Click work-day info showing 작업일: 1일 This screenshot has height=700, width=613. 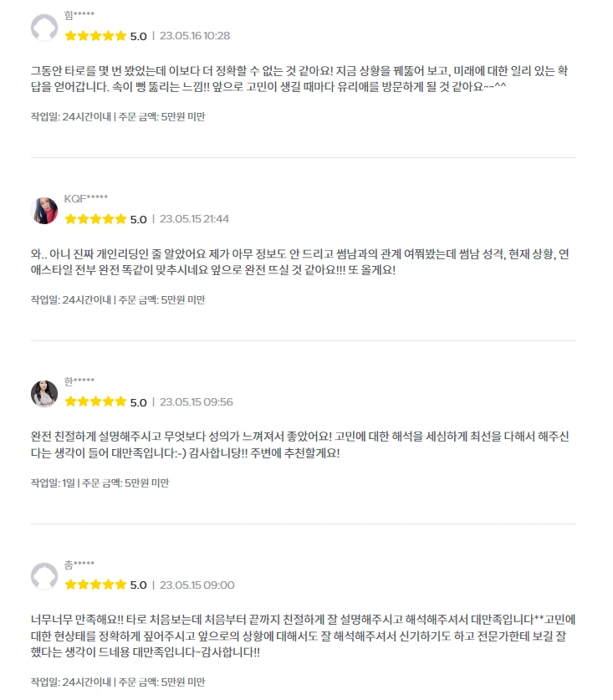point(53,483)
